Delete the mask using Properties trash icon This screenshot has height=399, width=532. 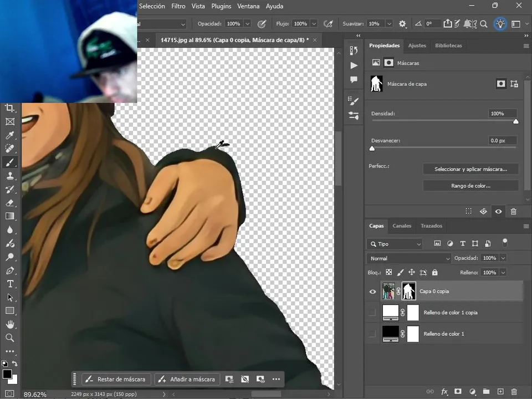coord(513,211)
